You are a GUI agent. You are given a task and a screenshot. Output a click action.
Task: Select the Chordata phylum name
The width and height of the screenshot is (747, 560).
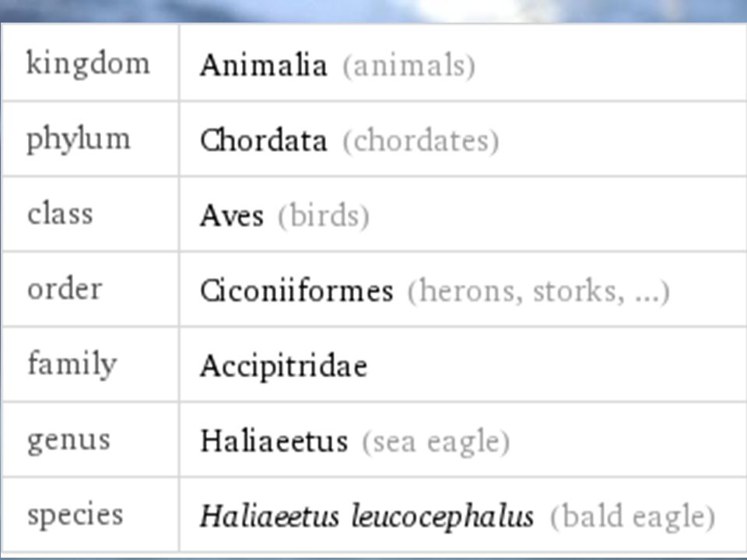click(x=264, y=141)
